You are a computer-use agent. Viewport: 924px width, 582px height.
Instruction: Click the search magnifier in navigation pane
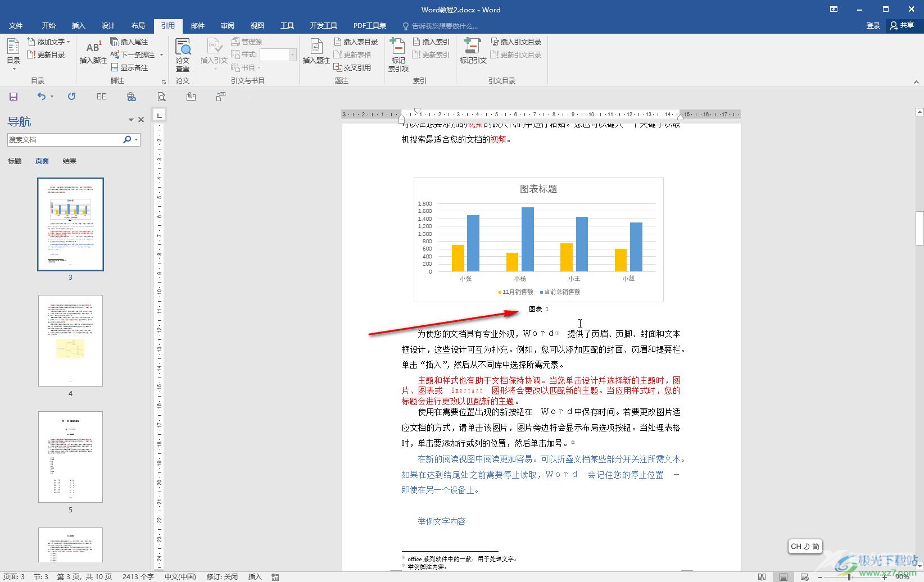pos(127,139)
